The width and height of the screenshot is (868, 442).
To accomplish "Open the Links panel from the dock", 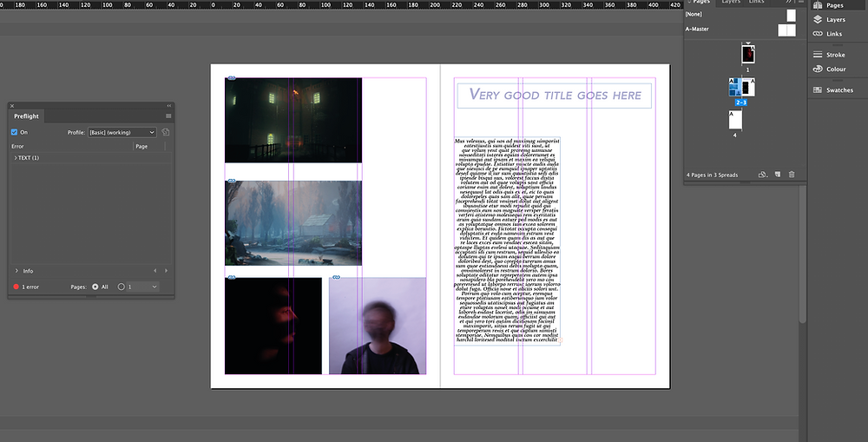I will [x=827, y=34].
